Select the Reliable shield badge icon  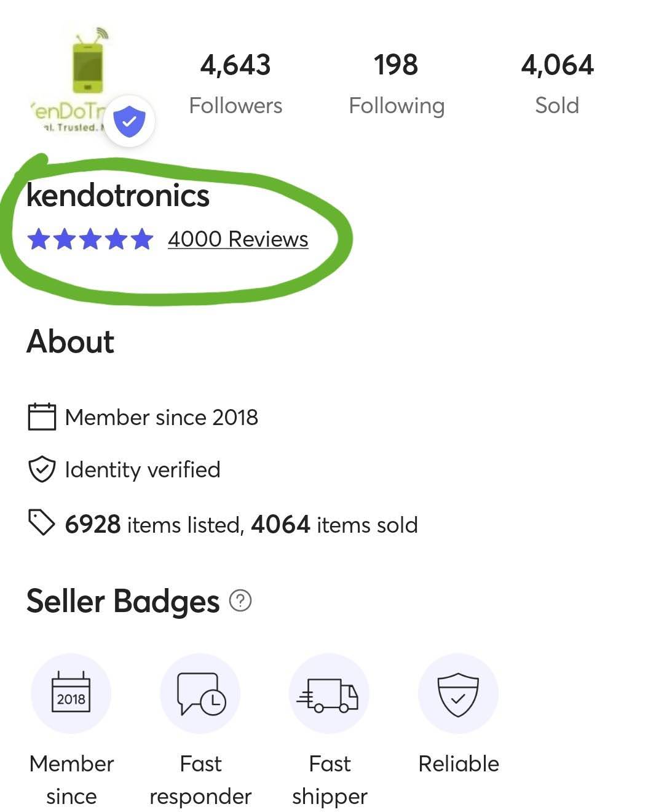(x=458, y=693)
